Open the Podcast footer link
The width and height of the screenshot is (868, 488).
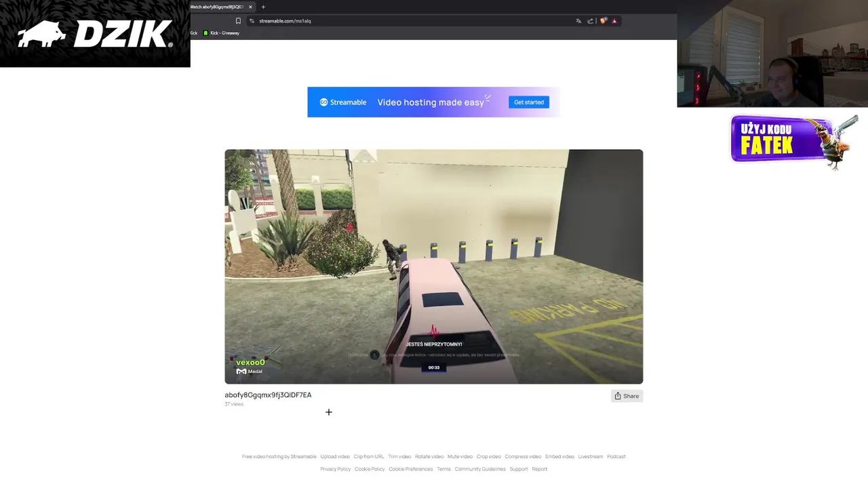pos(616,457)
